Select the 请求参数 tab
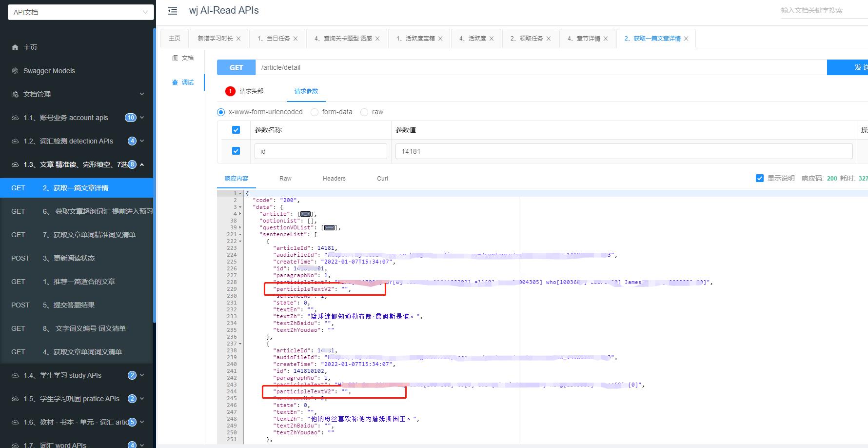 tap(306, 91)
